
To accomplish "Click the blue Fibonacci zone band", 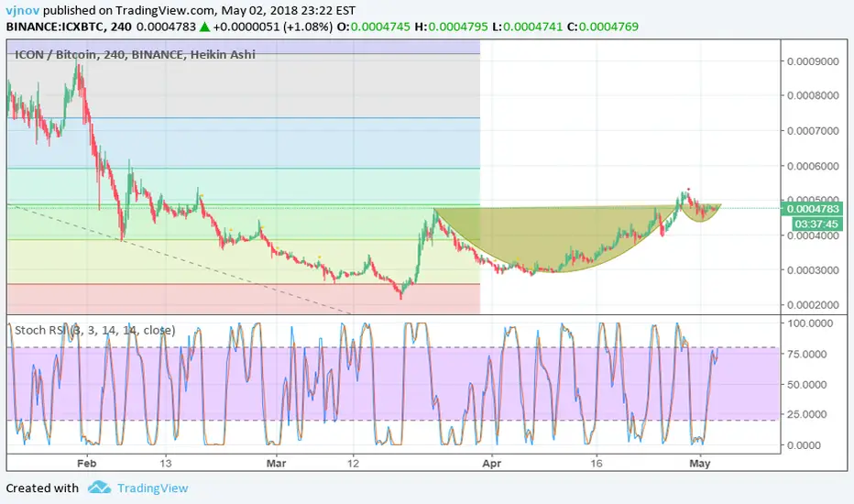I will tap(244, 143).
